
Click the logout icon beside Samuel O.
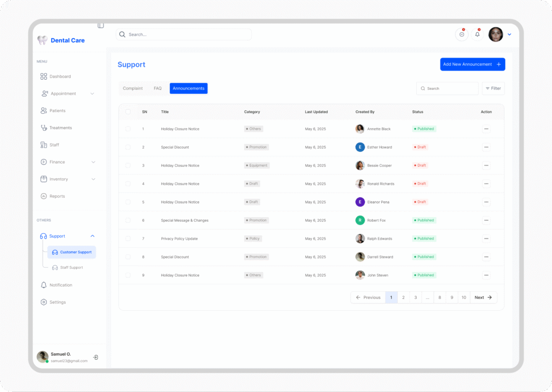coord(95,357)
